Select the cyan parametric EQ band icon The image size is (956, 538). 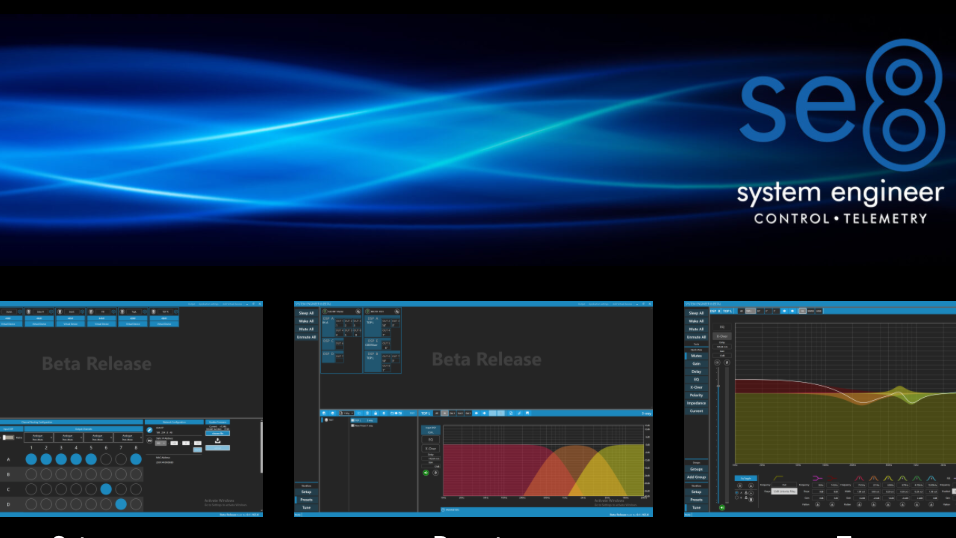coord(931,478)
